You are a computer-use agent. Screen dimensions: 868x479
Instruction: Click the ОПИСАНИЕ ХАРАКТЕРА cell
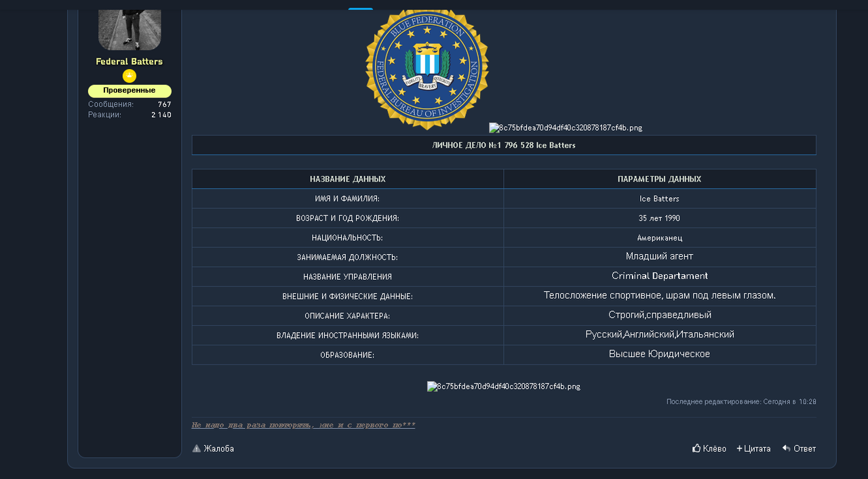348,316
